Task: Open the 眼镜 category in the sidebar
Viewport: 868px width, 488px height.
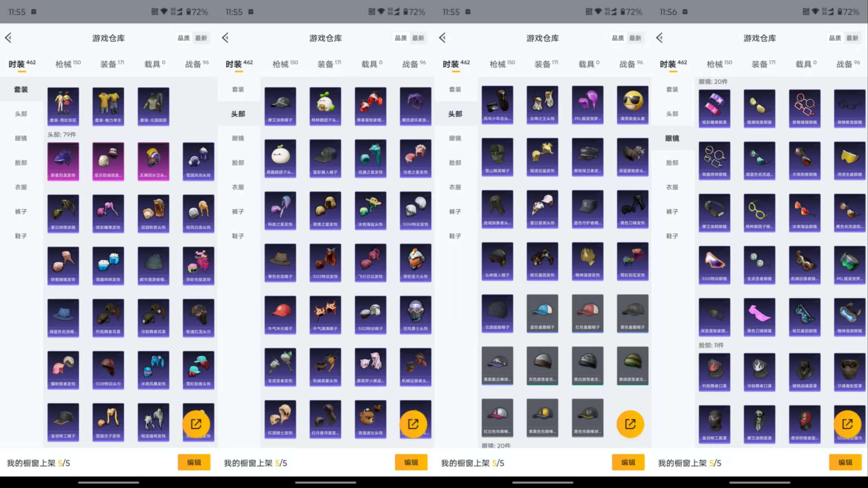Action: click(x=21, y=138)
